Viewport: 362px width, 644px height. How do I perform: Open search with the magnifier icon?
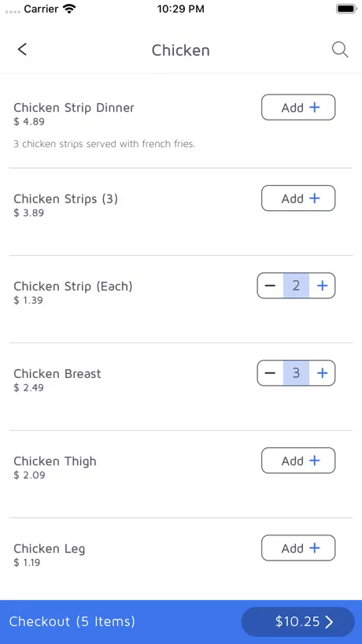coord(340,50)
